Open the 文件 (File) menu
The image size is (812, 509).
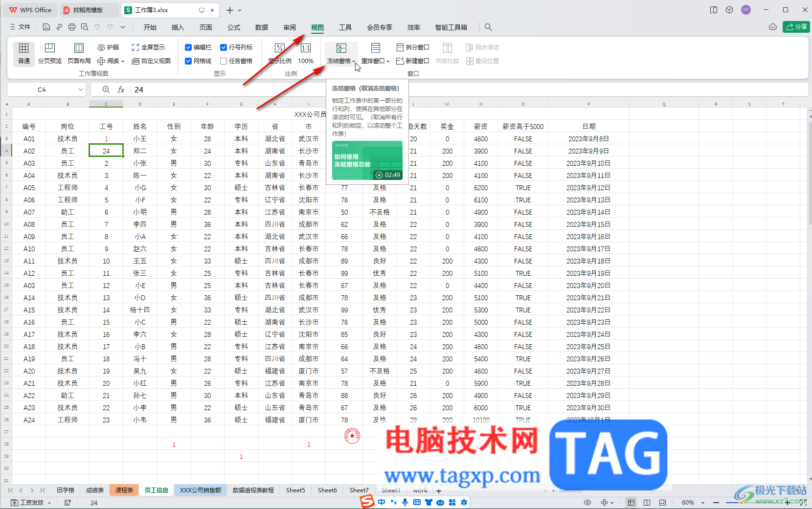[21, 27]
